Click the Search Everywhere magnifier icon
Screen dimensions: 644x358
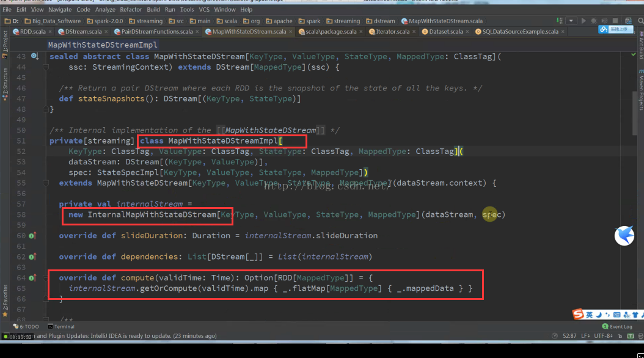(x=640, y=21)
